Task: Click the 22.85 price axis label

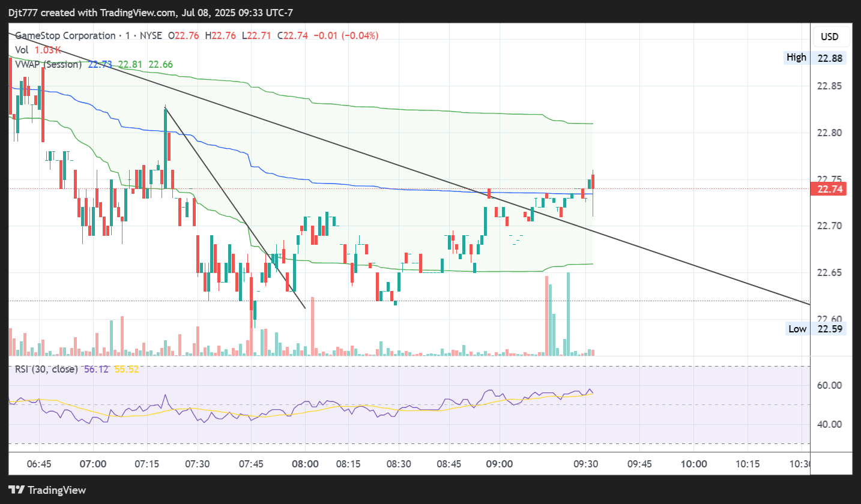Action: click(x=829, y=86)
